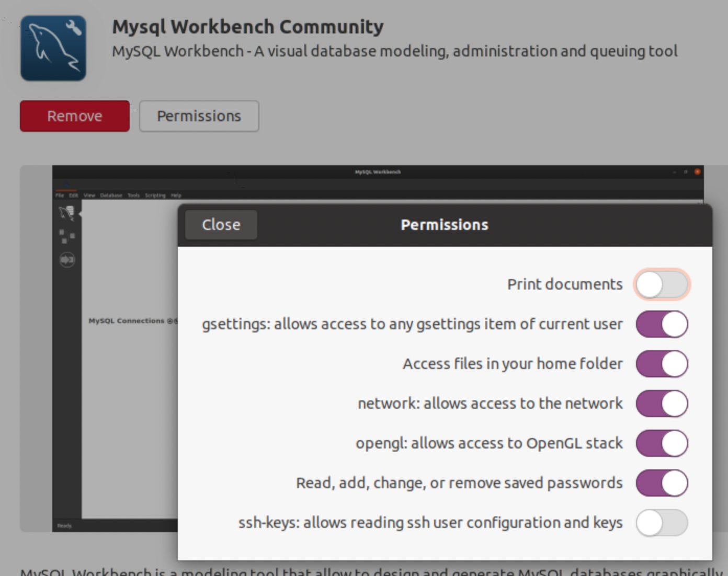Viewport: 728px width, 576px height.
Task: Open the Permissions button beside Remove
Action: pos(199,116)
